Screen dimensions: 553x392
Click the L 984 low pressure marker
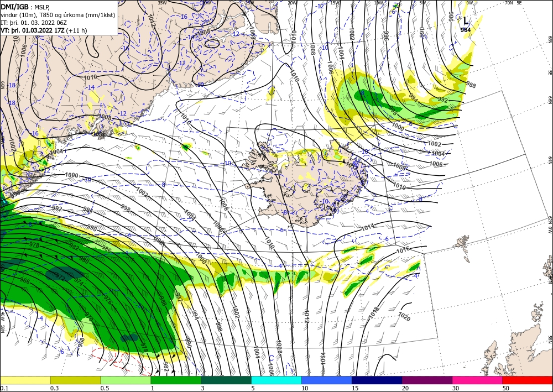coord(466,24)
